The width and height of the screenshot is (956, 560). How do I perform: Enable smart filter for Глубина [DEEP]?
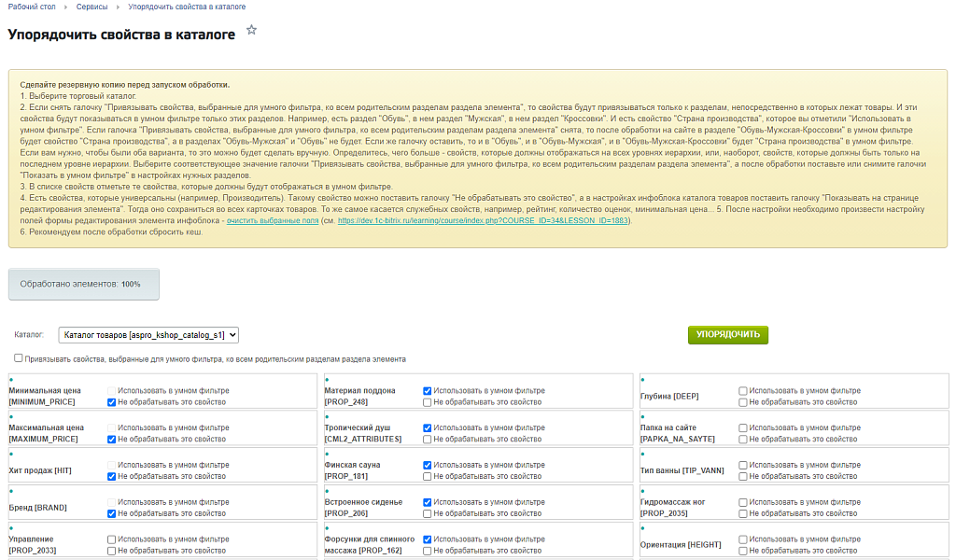[743, 391]
